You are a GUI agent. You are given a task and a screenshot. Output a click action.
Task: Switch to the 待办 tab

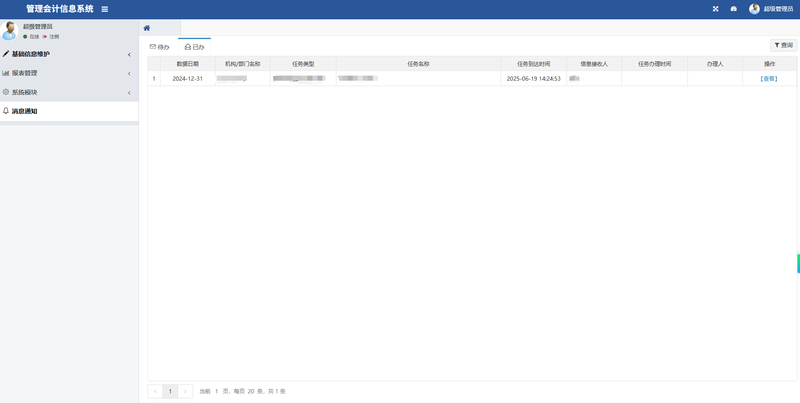pyautogui.click(x=160, y=47)
